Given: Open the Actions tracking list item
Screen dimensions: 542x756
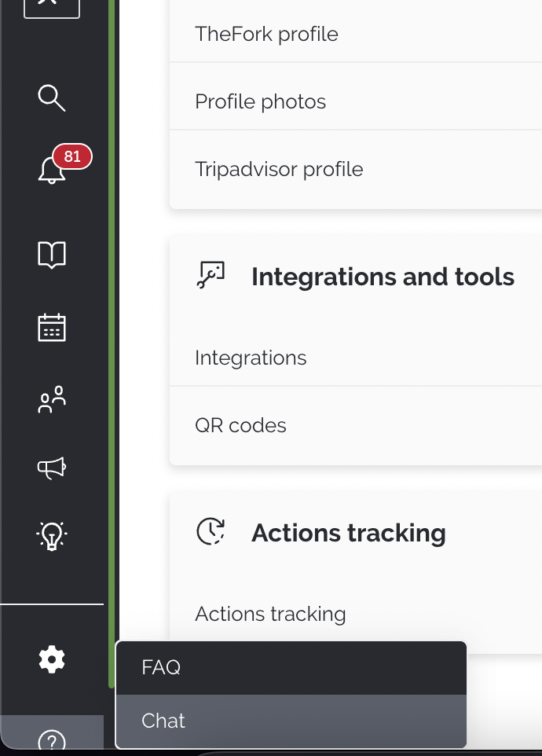Looking at the screenshot, I should 270,613.
